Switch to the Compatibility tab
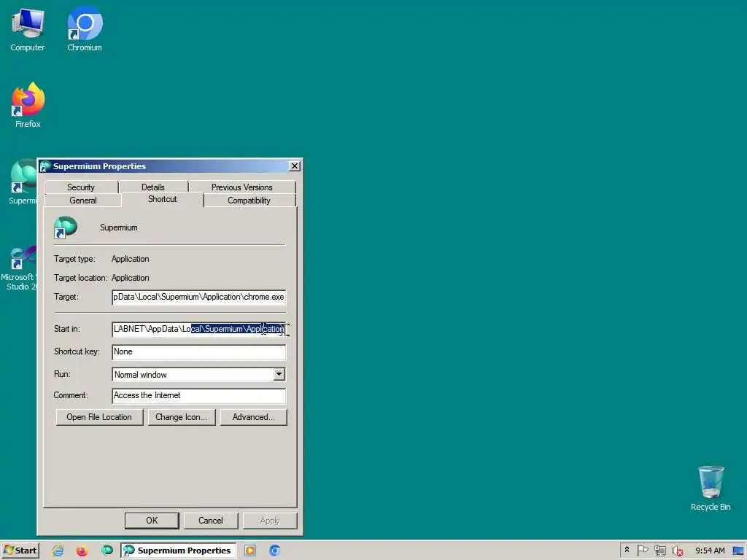747x560 pixels. coord(249,201)
